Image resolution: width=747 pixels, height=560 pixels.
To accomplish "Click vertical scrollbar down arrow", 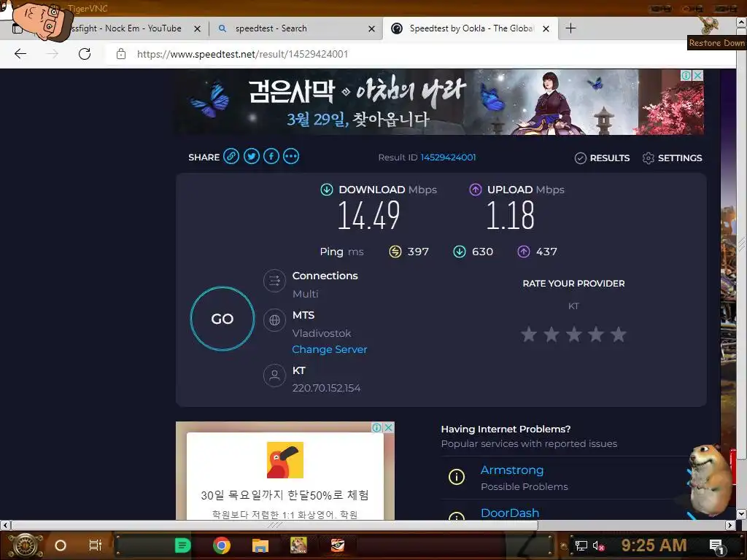I will [741, 514].
